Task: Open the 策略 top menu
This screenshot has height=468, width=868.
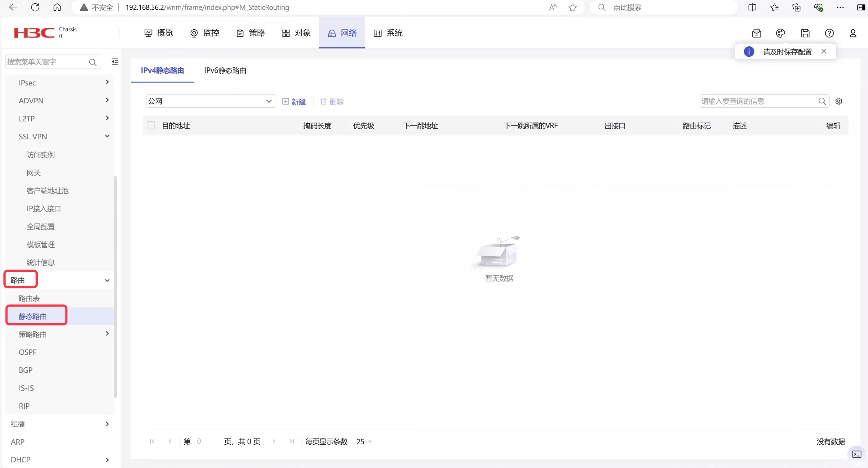Action: coord(250,33)
